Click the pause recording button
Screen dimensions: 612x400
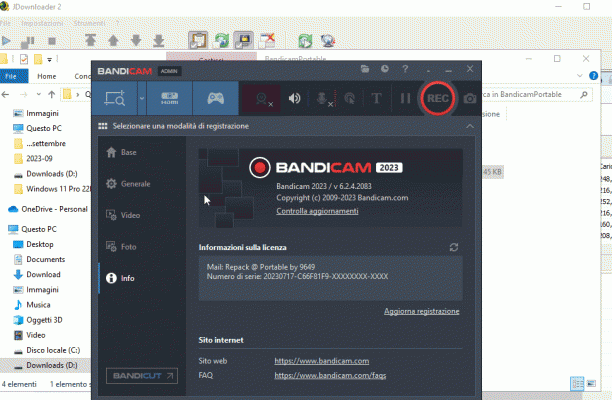[x=405, y=98]
